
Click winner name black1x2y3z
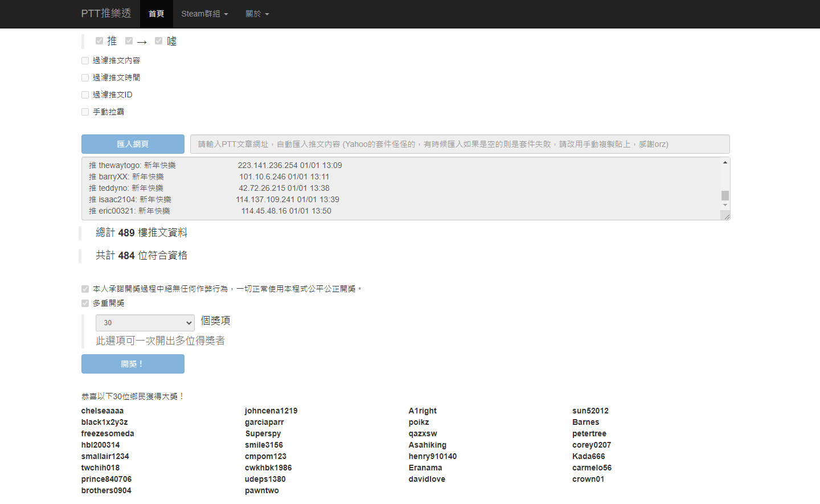click(105, 422)
